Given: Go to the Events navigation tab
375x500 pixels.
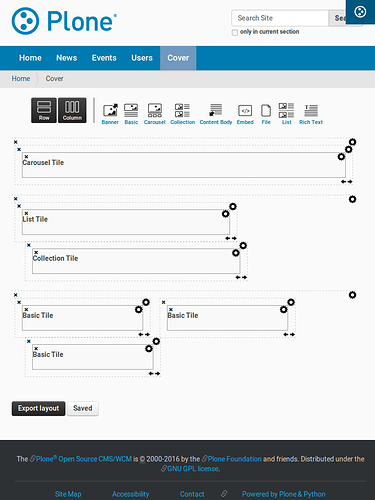Looking at the screenshot, I should 104,58.
